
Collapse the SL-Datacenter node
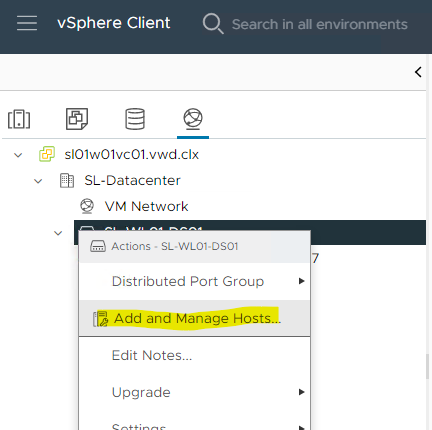38,181
